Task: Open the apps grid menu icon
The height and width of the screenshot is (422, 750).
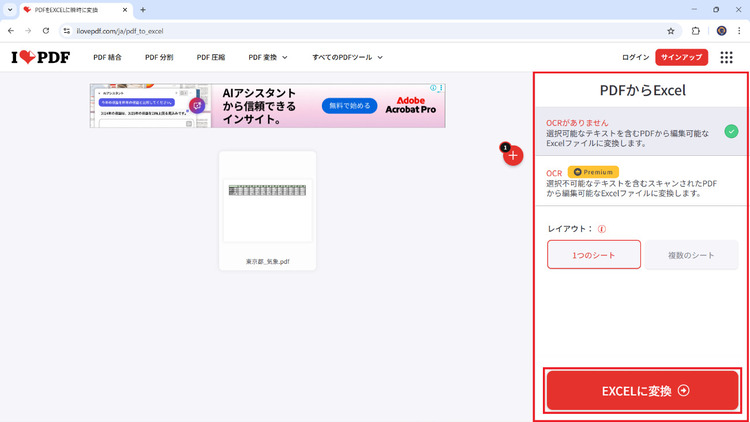Action: pos(726,57)
